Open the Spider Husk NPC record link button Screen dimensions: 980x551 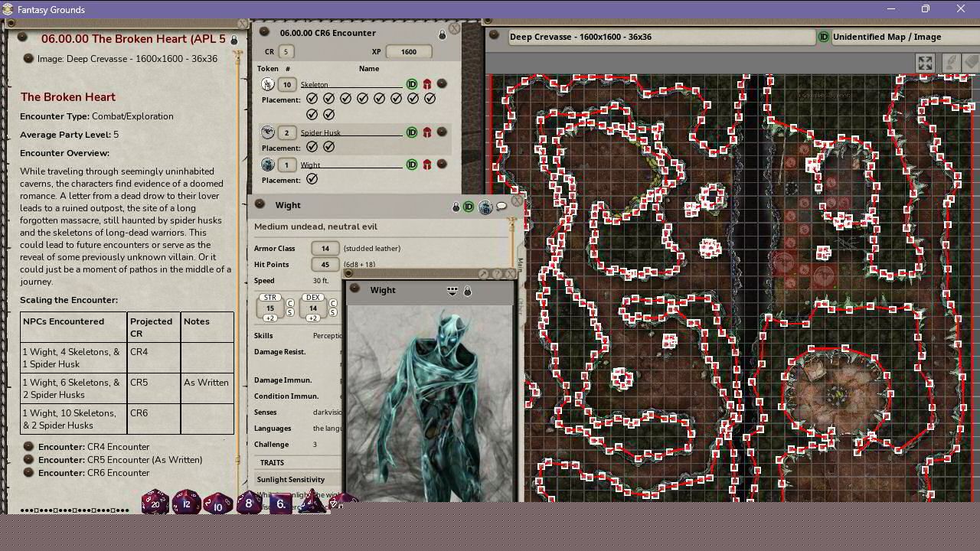(442, 132)
